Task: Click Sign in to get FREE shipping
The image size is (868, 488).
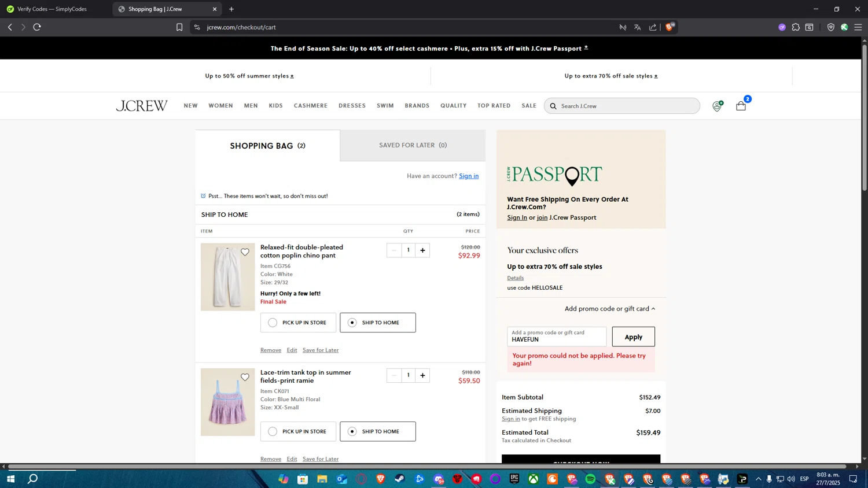Action: [x=510, y=419]
